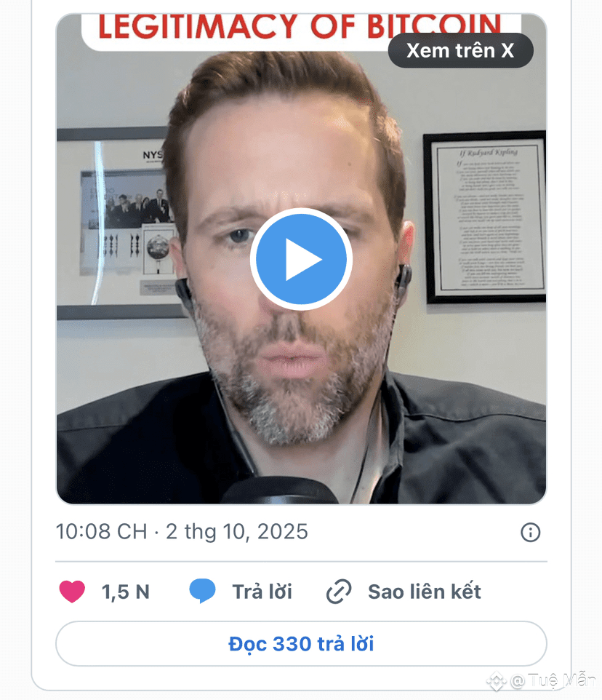Image resolution: width=602 pixels, height=700 pixels.
Task: Click the blue reply speech bubble icon
Action: tap(202, 591)
